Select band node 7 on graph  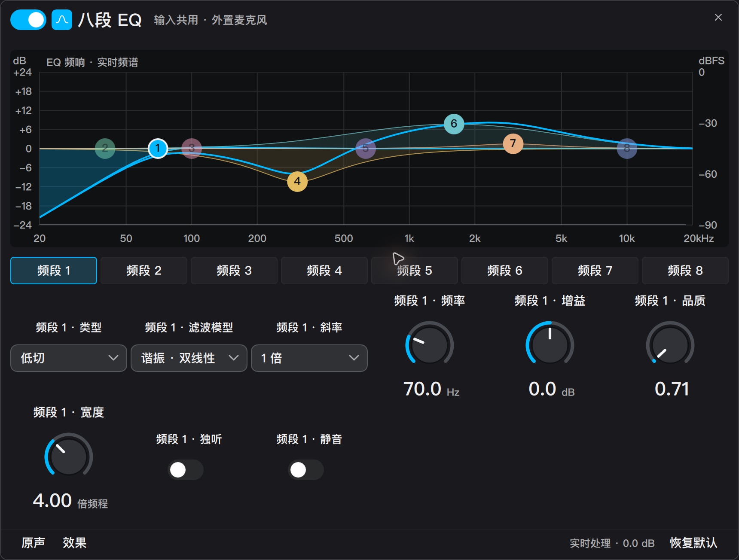pyautogui.click(x=513, y=143)
